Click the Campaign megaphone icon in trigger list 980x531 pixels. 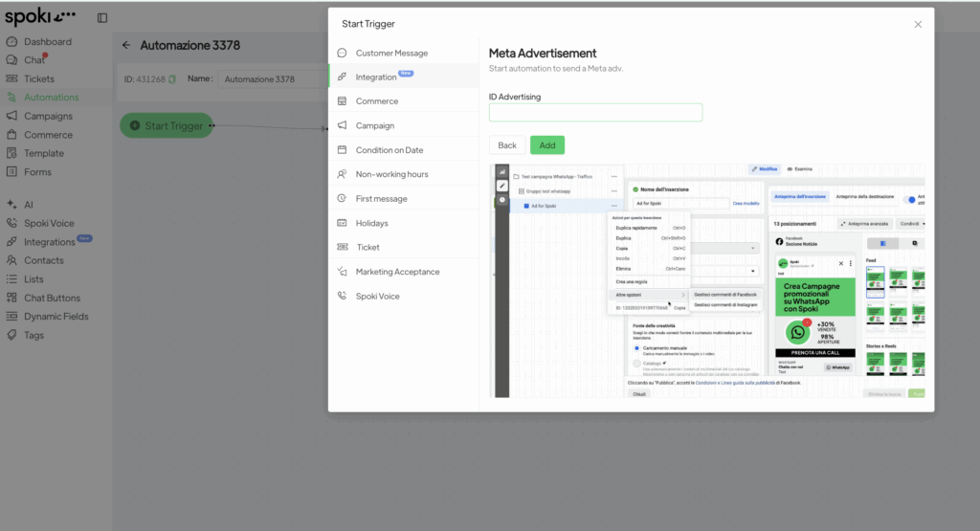(343, 125)
